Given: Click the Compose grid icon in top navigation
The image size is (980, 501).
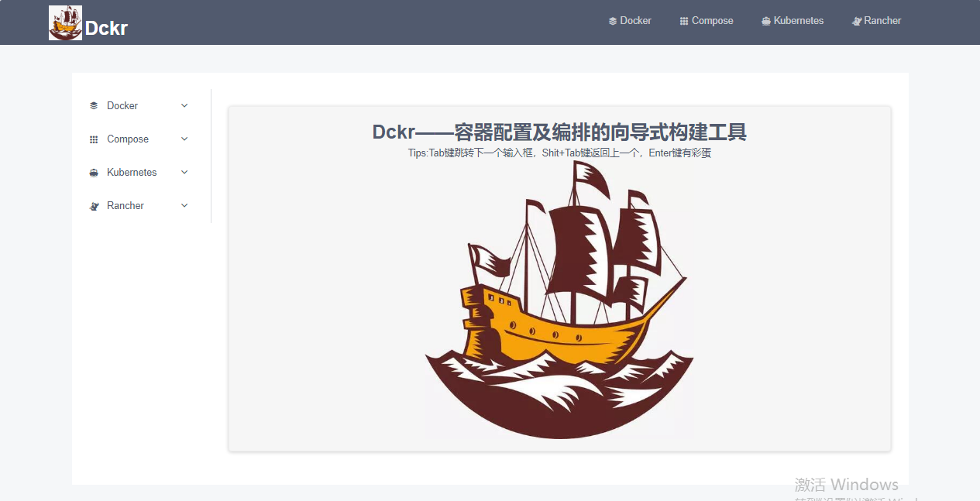Looking at the screenshot, I should 684,21.
